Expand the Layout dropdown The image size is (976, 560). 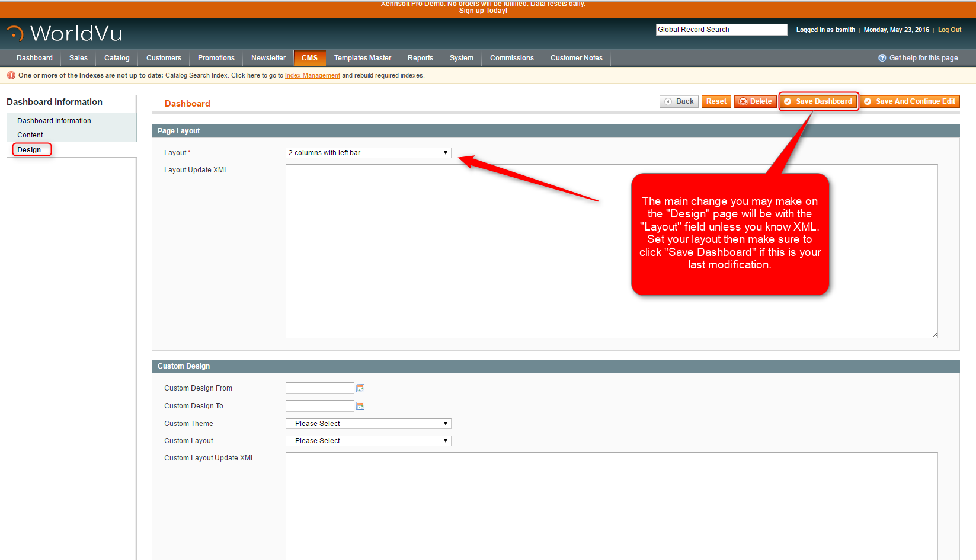tap(368, 153)
